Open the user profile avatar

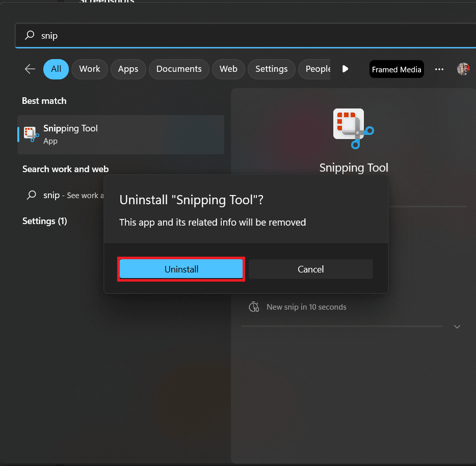[x=463, y=69]
